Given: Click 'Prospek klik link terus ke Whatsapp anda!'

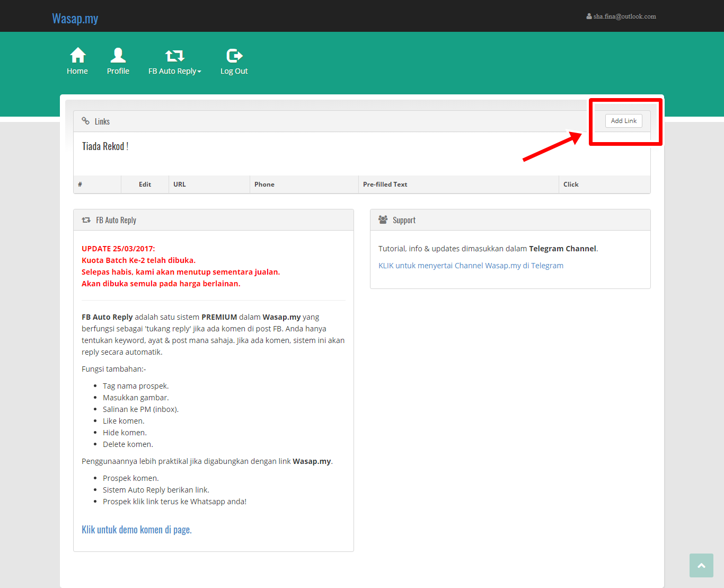Looking at the screenshot, I should tap(175, 502).
